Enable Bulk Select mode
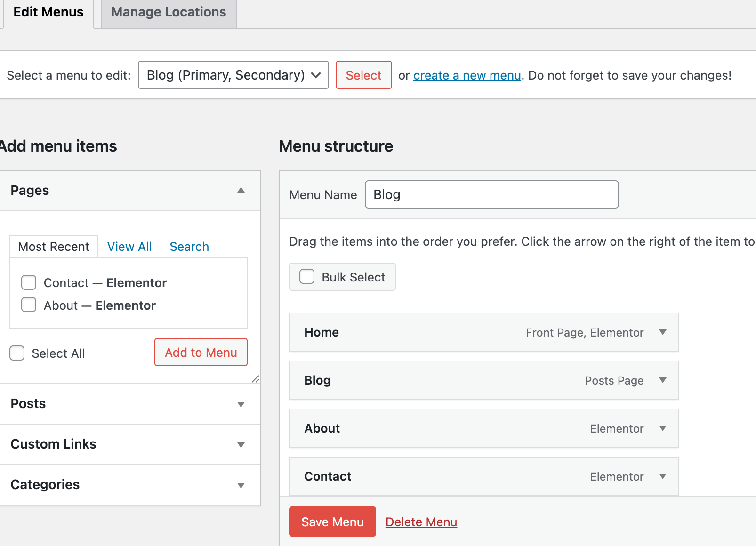Viewport: 756px width, 546px height. click(x=307, y=277)
